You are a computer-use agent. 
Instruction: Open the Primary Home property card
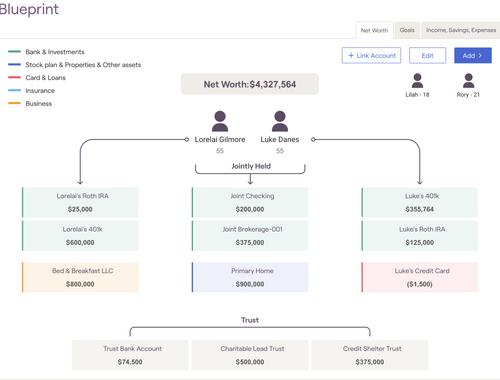point(250,277)
